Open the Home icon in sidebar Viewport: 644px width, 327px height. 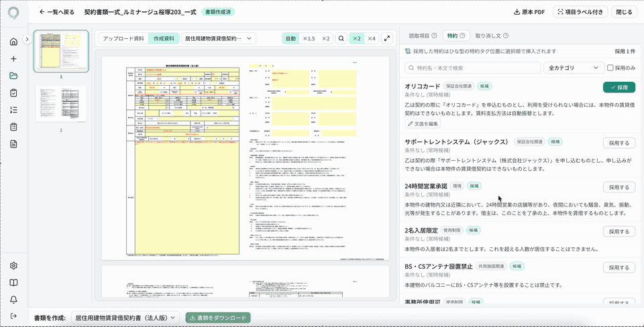click(13, 42)
